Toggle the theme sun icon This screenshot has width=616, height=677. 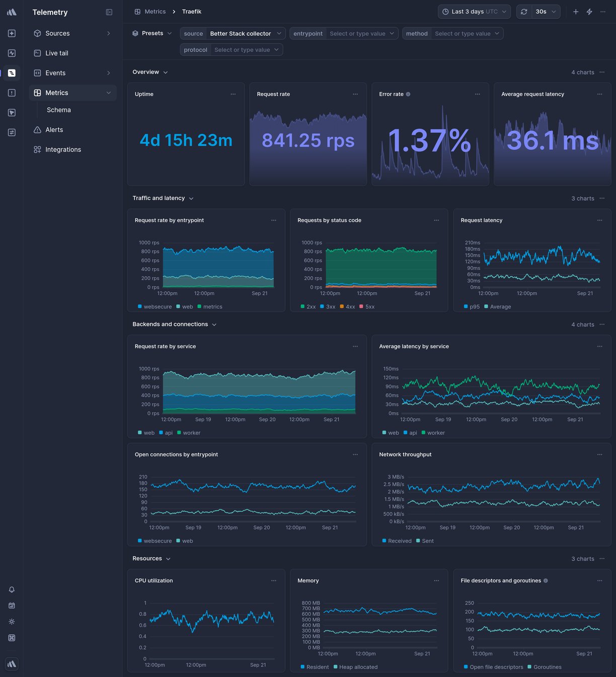(x=12, y=622)
